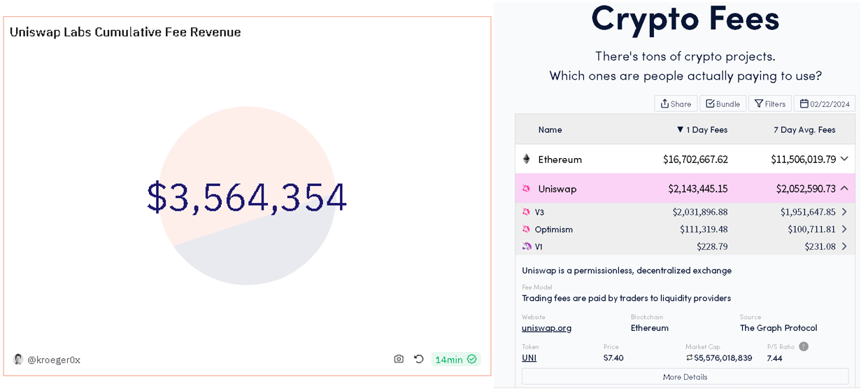868x389 pixels.
Task: Click the P/S Ratio help question icon
Action: (x=804, y=346)
